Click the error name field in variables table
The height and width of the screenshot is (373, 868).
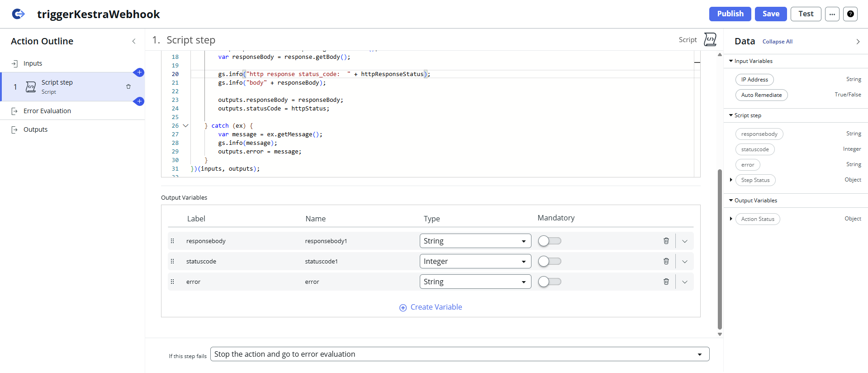click(x=312, y=282)
